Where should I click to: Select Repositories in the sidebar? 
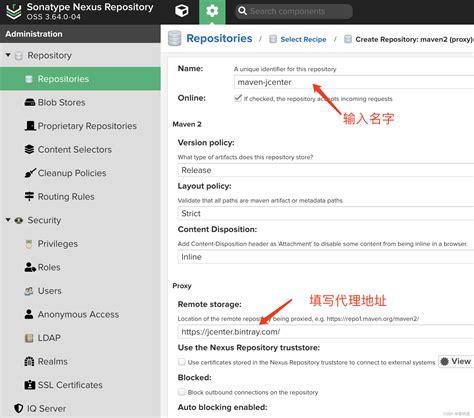(80, 79)
